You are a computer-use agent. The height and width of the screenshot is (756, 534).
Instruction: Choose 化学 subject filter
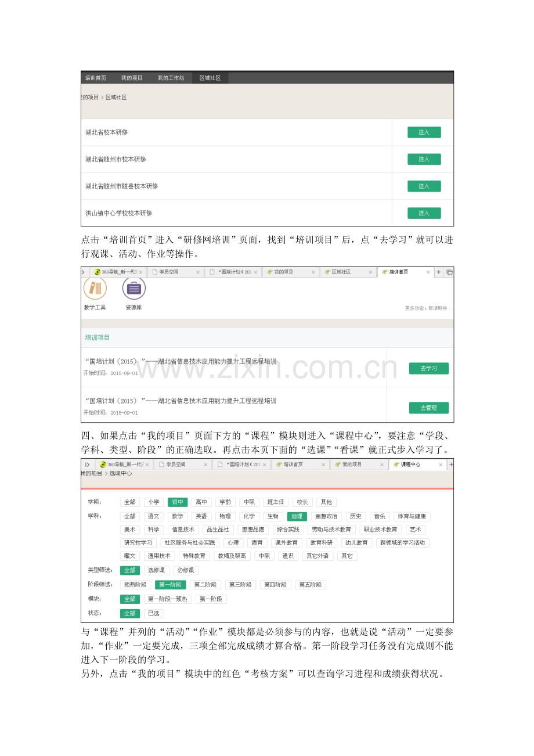(249, 516)
